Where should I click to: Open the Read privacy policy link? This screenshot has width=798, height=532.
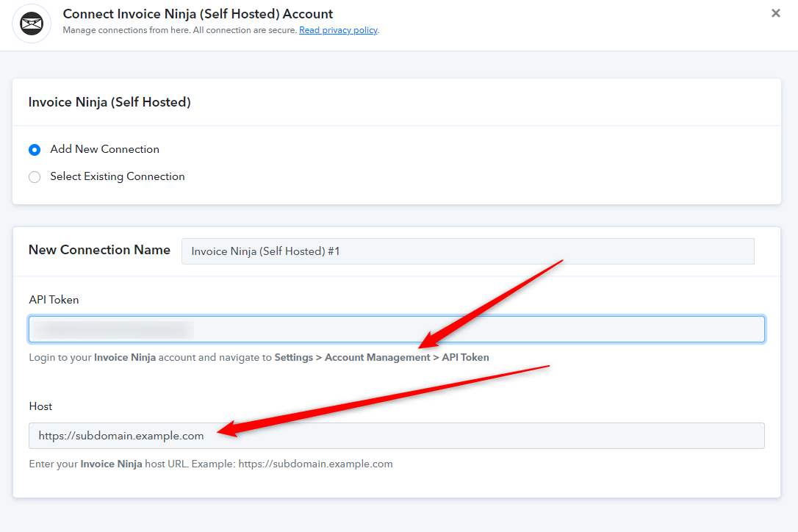tap(339, 30)
